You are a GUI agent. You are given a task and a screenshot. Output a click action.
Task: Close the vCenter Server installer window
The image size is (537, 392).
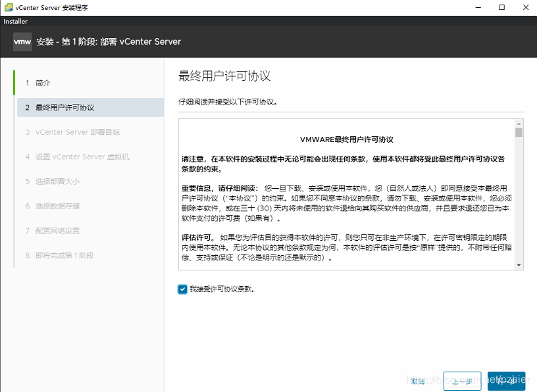pyautogui.click(x=526, y=7)
